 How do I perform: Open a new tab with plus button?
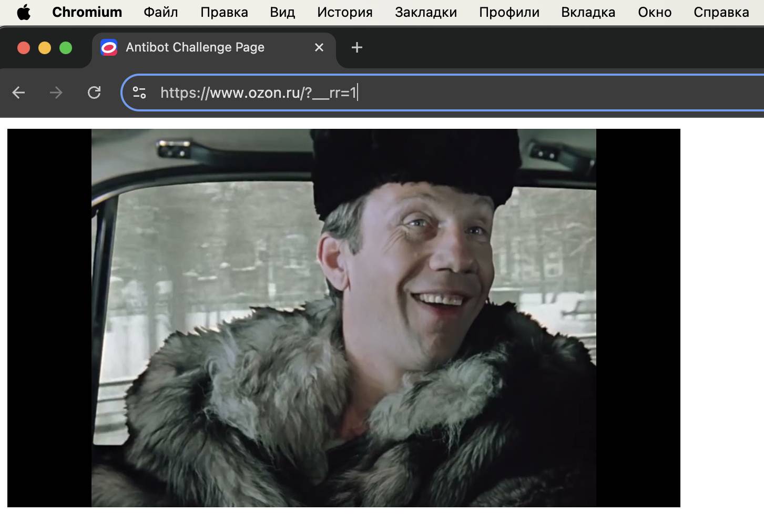(x=357, y=48)
